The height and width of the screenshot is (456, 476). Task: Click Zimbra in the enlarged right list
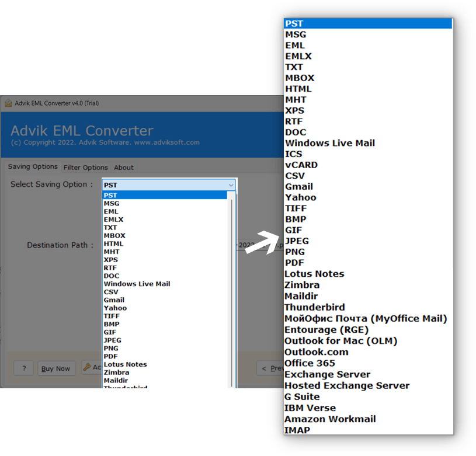[x=368, y=285]
